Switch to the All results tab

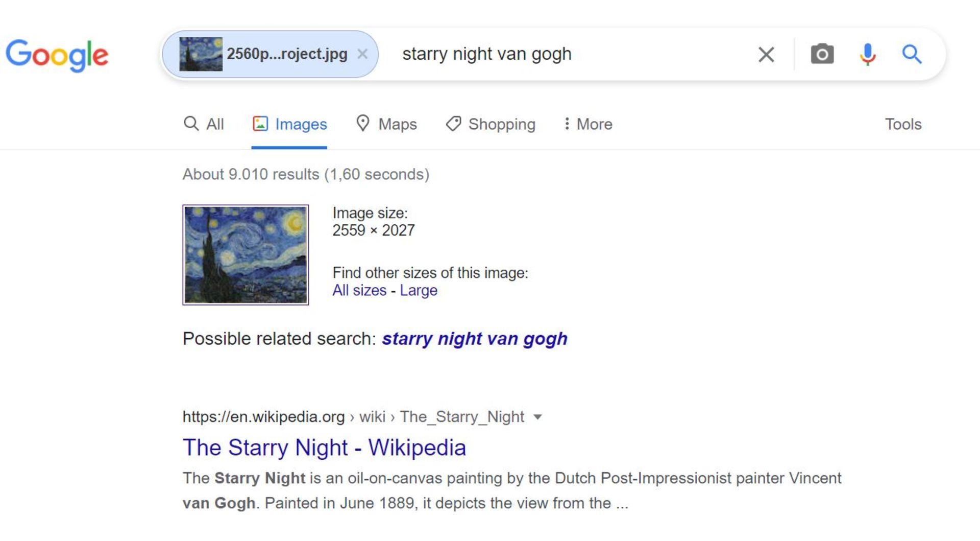click(204, 124)
